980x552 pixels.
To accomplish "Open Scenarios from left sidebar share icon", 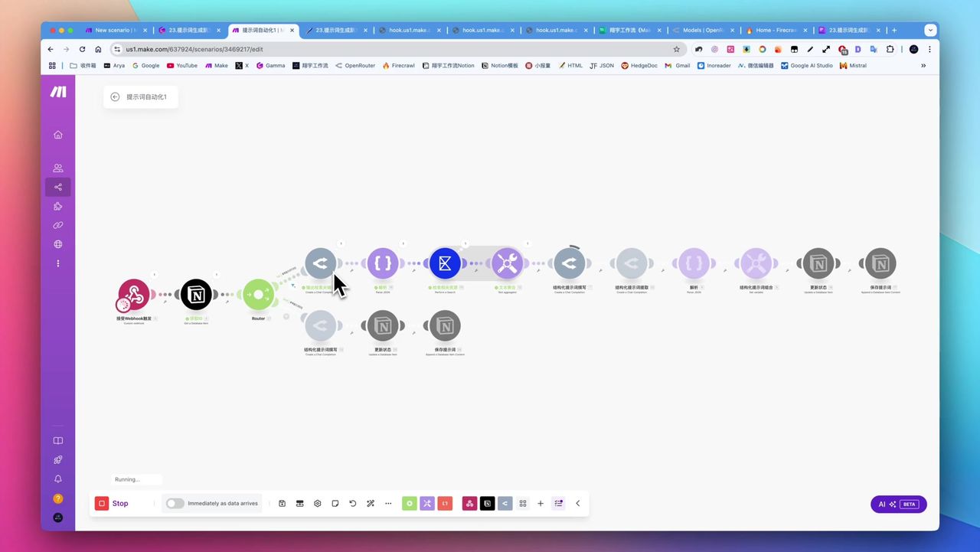I will pos(58,187).
